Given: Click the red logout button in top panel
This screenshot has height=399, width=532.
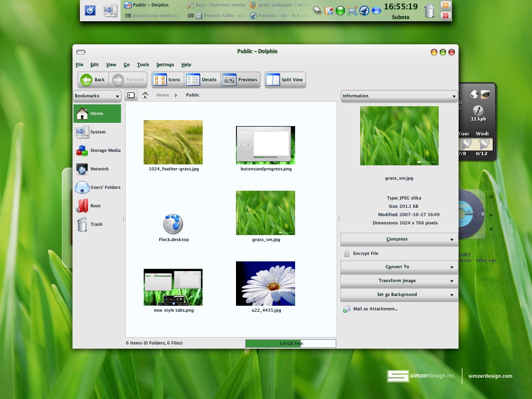Looking at the screenshot, I should click(445, 16).
